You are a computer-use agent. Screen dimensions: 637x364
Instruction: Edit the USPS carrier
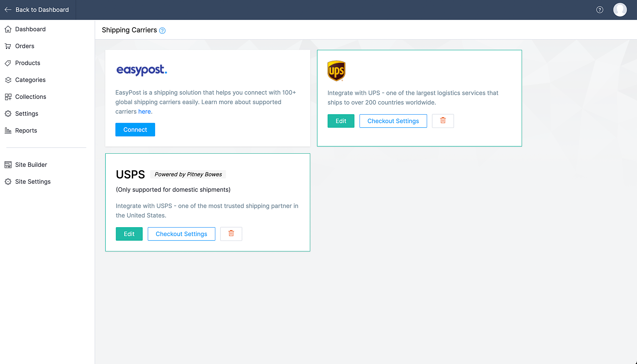click(x=129, y=234)
